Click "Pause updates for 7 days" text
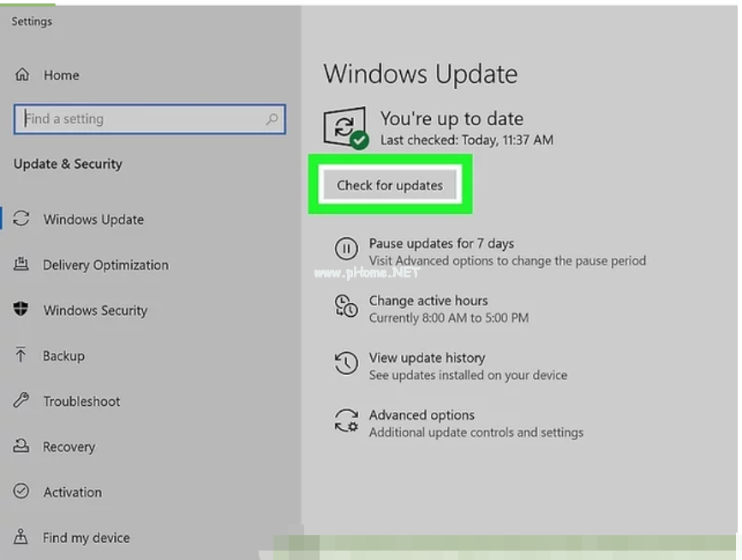The height and width of the screenshot is (560, 742). pos(441,244)
